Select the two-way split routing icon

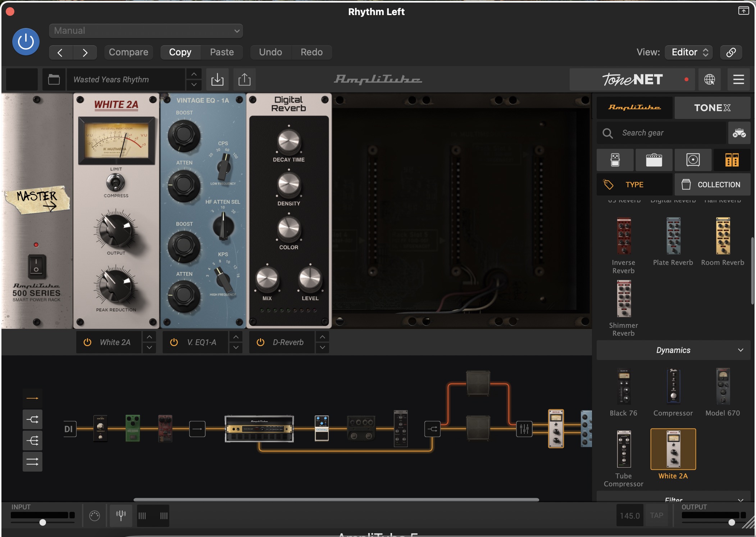32,419
